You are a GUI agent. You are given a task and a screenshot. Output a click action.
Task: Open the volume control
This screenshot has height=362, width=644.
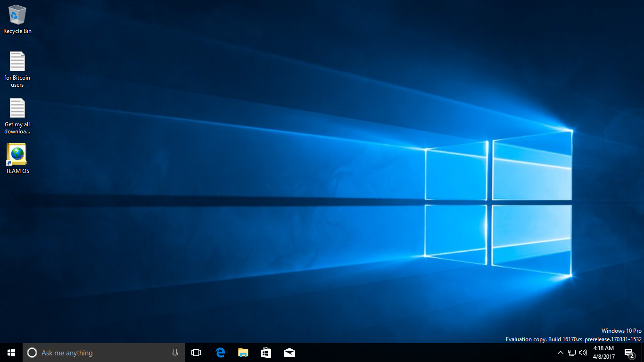pyautogui.click(x=583, y=353)
